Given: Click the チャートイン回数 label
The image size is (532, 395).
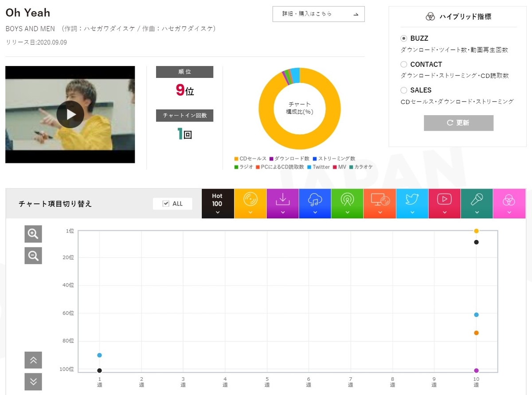Looking at the screenshot, I should [184, 116].
